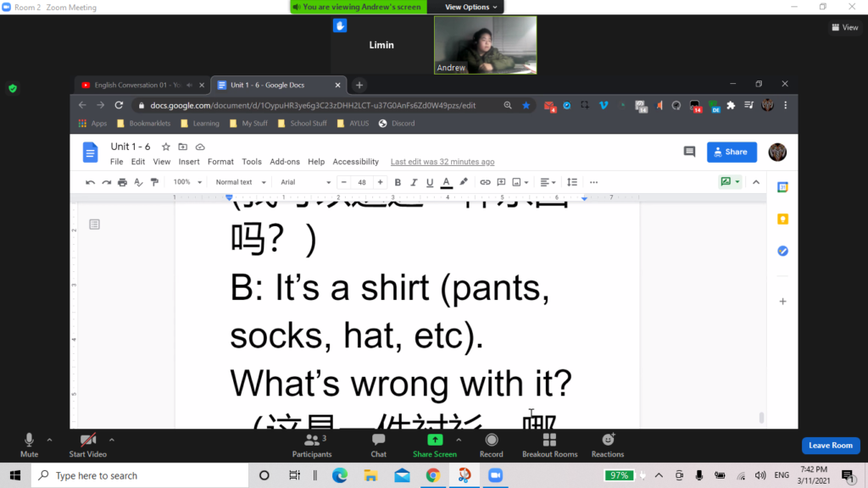Image resolution: width=868 pixels, height=488 pixels.
Task: Open the Participants panel
Action: point(312,446)
